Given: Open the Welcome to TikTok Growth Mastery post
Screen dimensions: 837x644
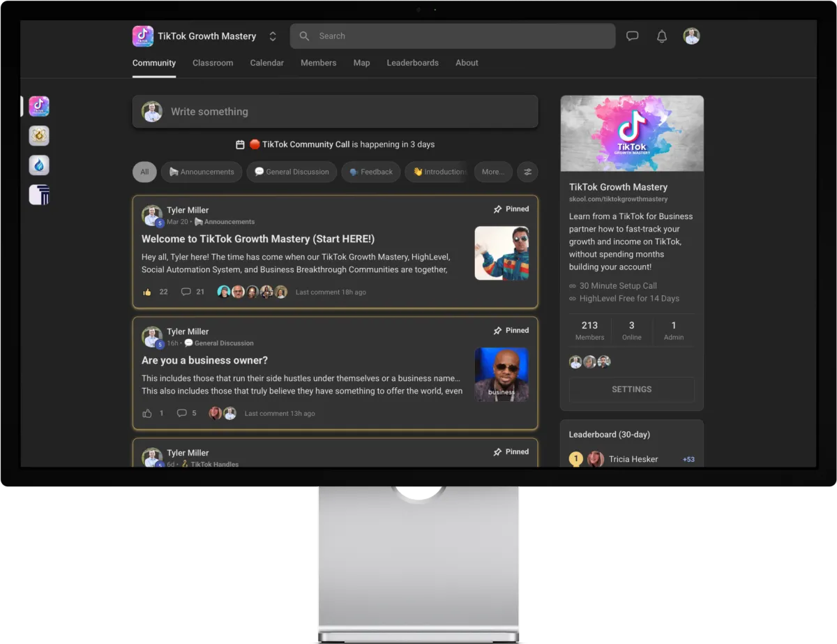Looking at the screenshot, I should click(x=258, y=239).
